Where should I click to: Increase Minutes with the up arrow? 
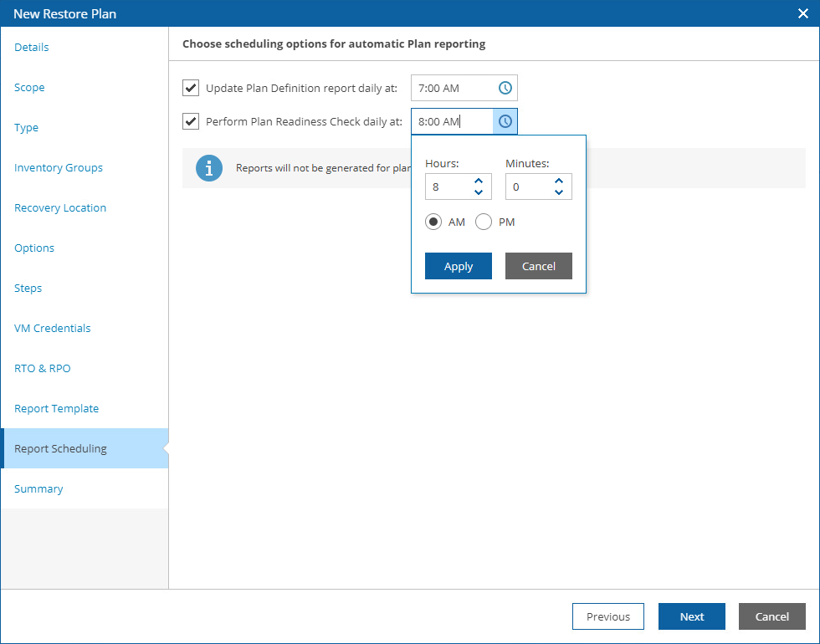tap(559, 181)
